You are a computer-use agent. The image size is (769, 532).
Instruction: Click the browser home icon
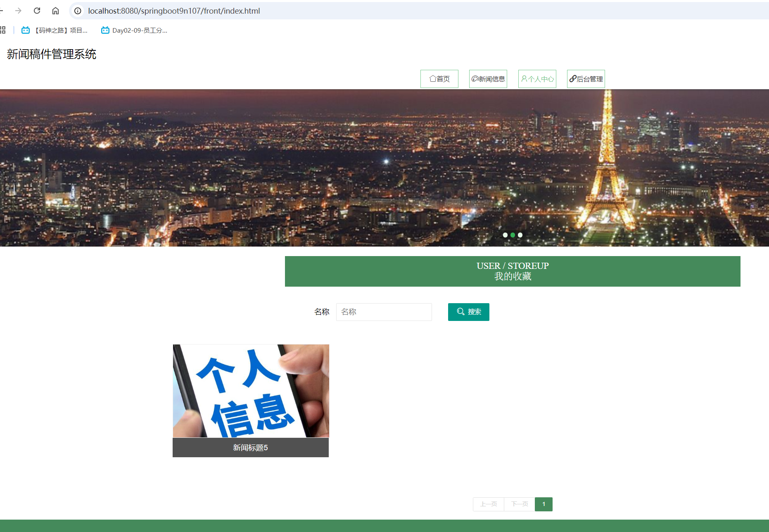click(55, 11)
